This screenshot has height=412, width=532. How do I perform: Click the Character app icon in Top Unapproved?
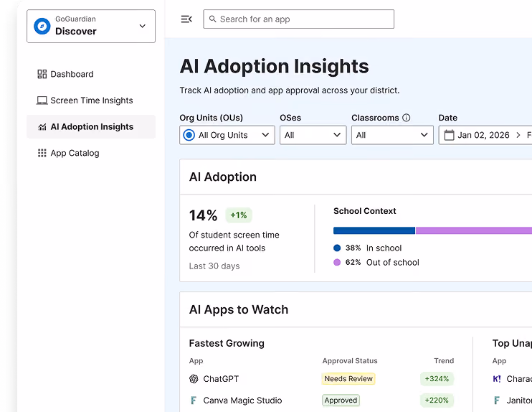497,379
